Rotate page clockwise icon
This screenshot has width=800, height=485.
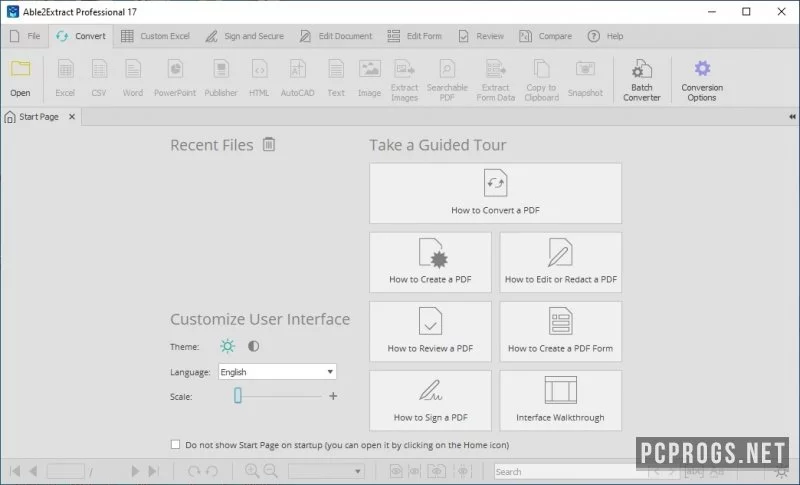point(194,471)
